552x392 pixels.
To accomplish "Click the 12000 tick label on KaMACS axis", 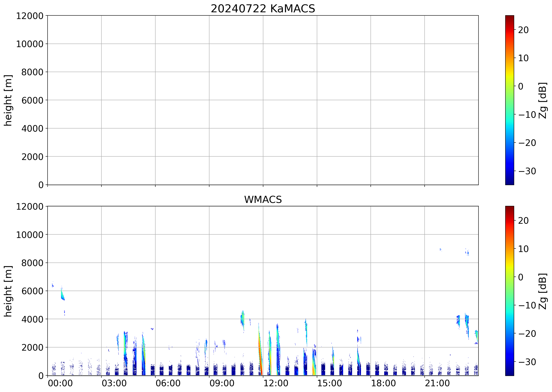I will (x=30, y=16).
